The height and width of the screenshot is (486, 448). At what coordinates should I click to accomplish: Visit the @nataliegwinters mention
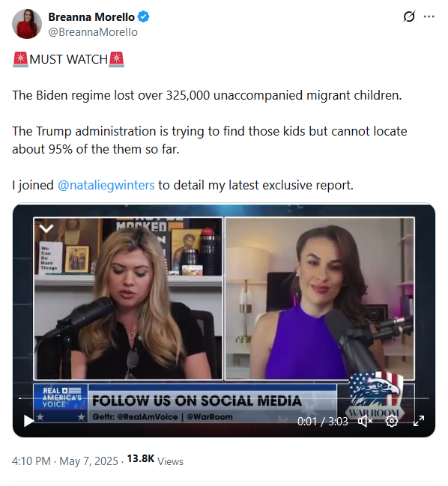(106, 185)
